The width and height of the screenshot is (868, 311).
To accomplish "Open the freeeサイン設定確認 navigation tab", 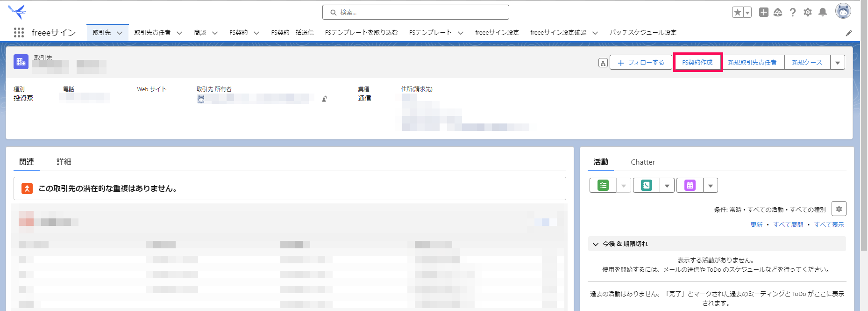I will point(558,33).
